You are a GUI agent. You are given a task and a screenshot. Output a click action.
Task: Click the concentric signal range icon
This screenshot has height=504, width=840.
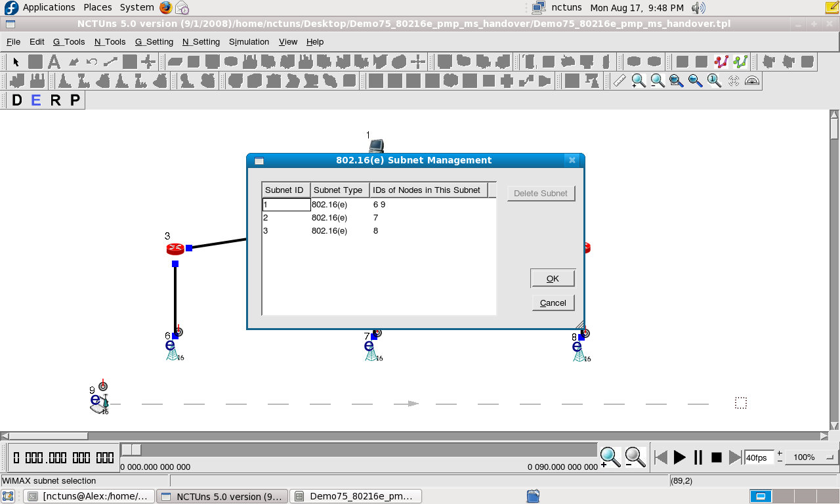[x=733, y=81]
